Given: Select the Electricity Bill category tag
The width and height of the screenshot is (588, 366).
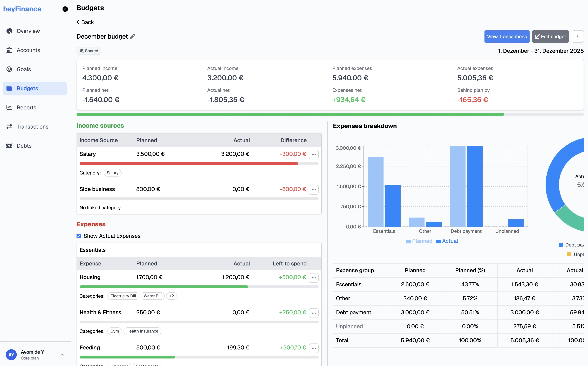Looking at the screenshot, I should point(123,296).
